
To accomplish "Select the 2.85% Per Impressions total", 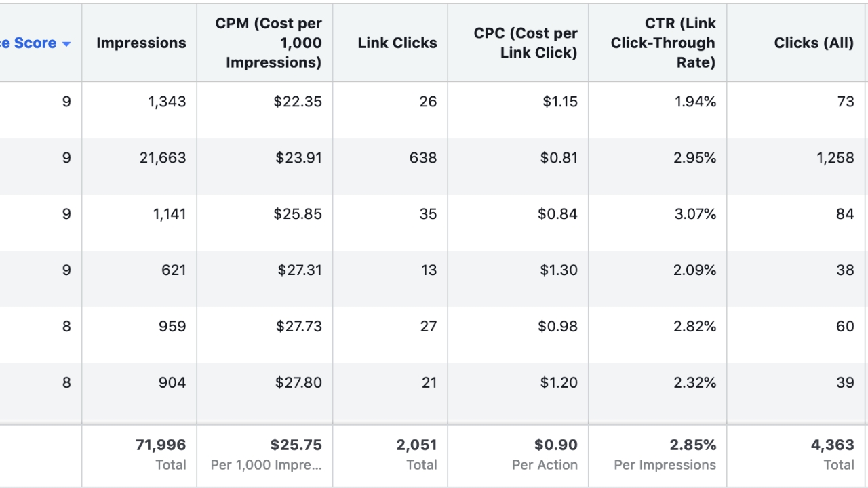I will (692, 445).
